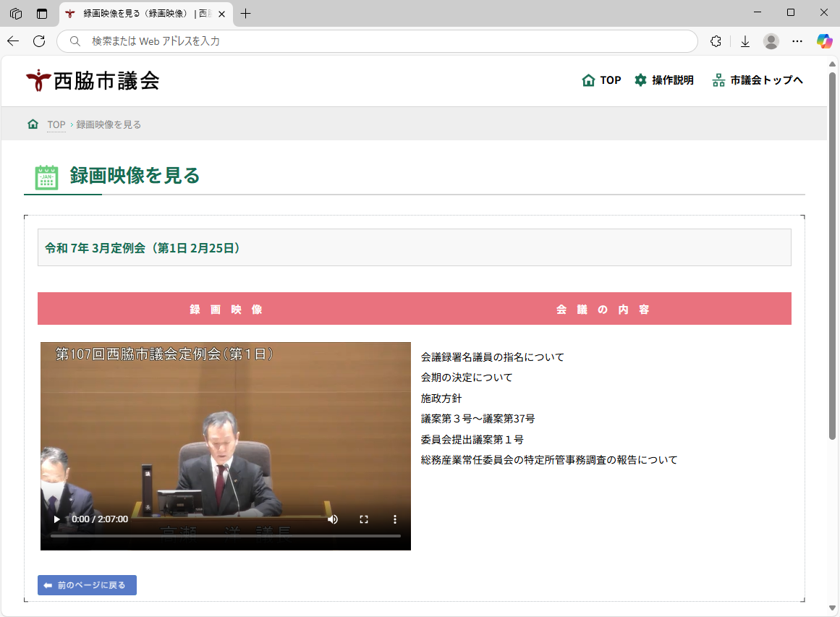Image resolution: width=840 pixels, height=617 pixels.
Task: Click the address bar search field
Action: tap(377, 41)
